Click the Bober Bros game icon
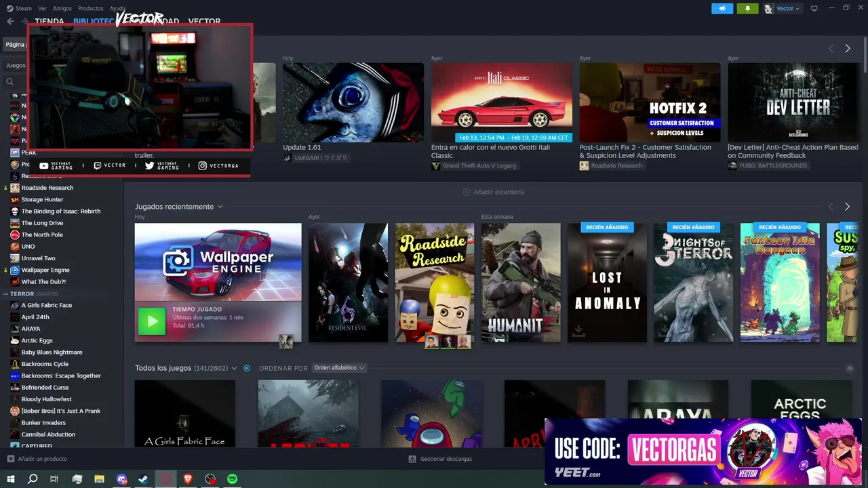Image resolution: width=868 pixels, height=488 pixels. (x=15, y=411)
